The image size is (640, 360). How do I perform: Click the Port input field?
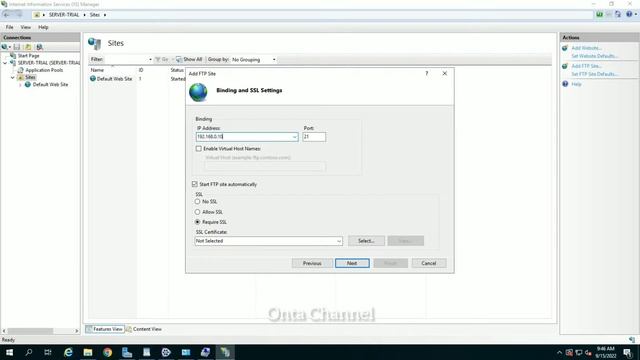[x=314, y=137]
